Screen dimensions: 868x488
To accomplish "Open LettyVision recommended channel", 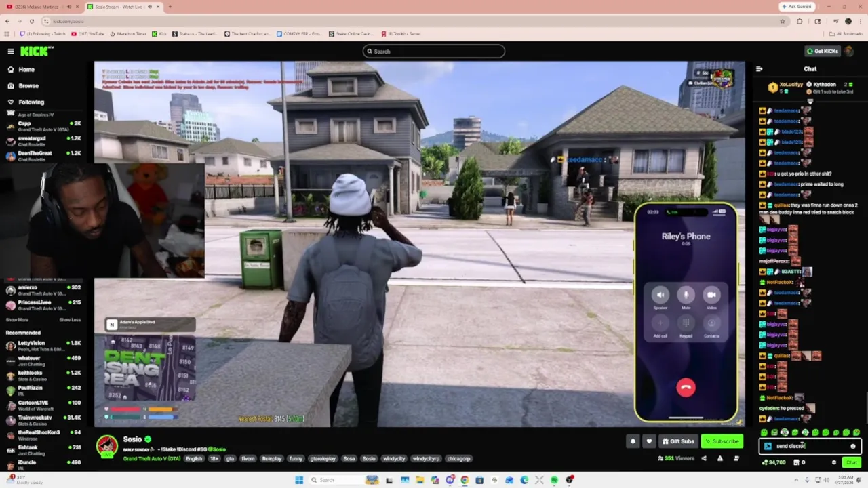I will (x=43, y=346).
